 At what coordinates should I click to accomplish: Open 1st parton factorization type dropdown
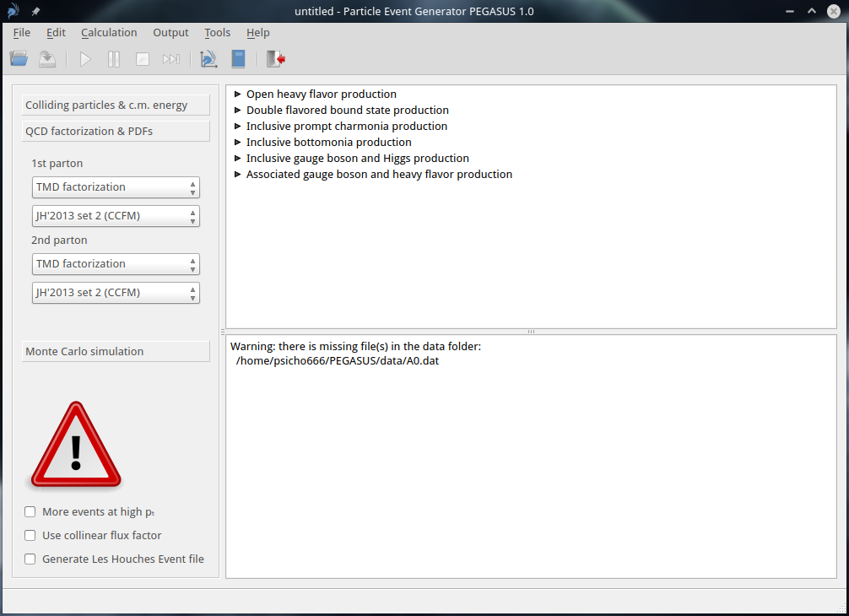click(x=116, y=187)
